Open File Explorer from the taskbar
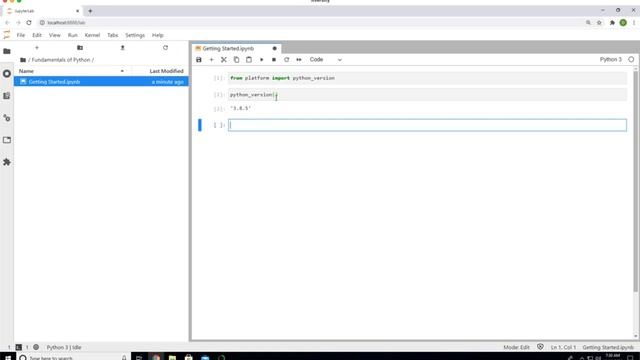The width and height of the screenshot is (640, 360). [x=172, y=358]
